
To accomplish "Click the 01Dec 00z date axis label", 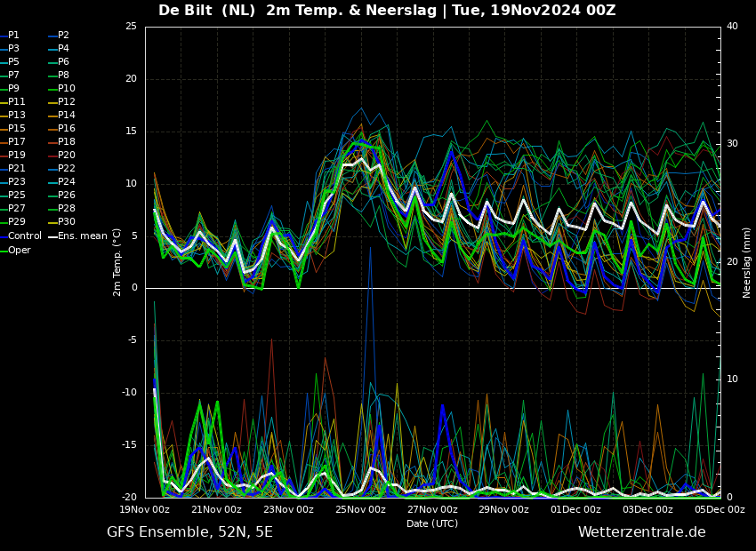I will (x=575, y=509).
